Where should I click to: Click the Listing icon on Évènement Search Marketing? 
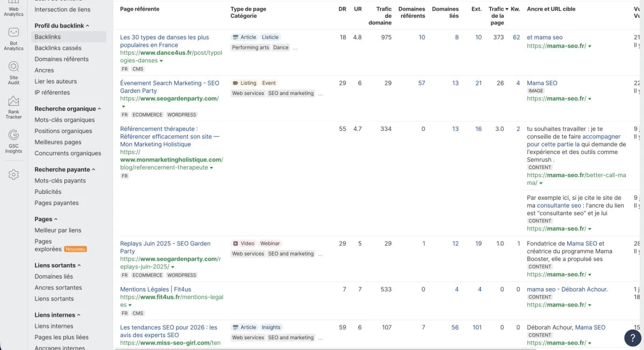click(x=235, y=83)
